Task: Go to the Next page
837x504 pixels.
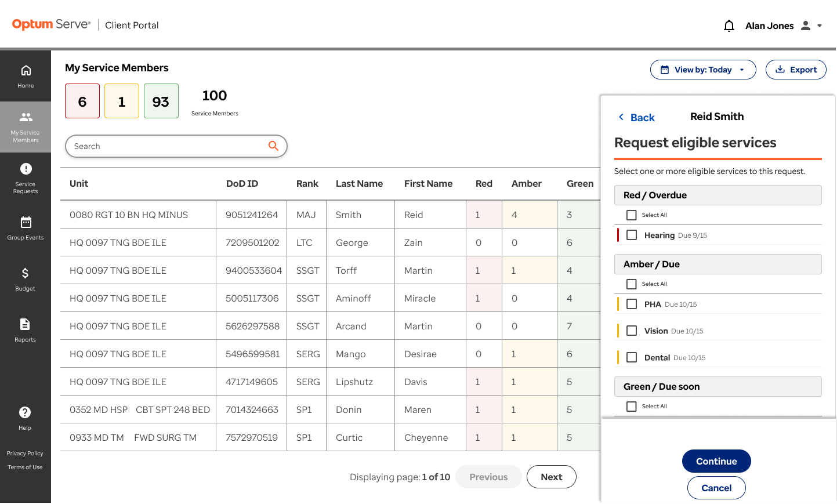Action: tap(552, 477)
